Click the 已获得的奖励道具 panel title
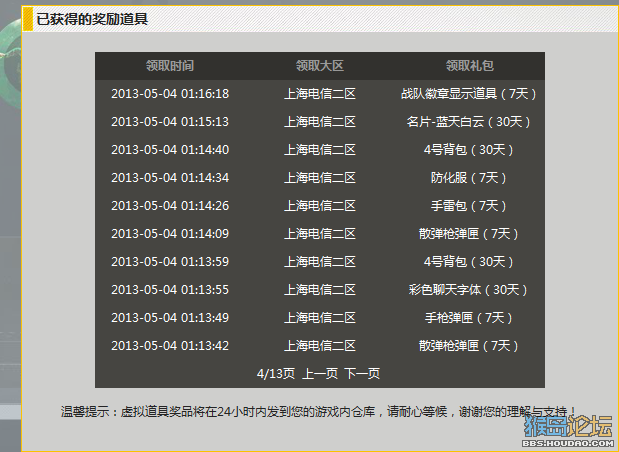 tap(92, 19)
